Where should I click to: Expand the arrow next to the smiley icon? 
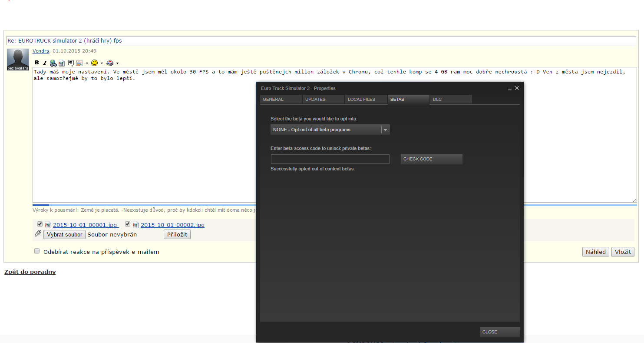coord(102,63)
